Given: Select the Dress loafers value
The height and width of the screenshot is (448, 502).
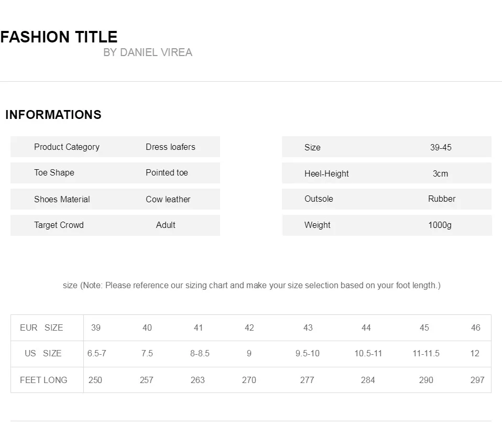Looking at the screenshot, I should 170,147.
